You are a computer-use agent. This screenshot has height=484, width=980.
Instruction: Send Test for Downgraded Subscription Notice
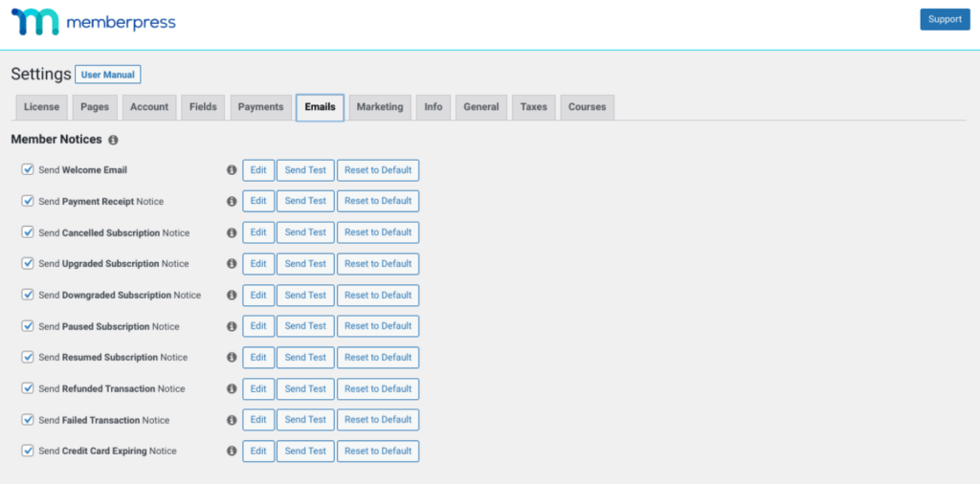305,295
